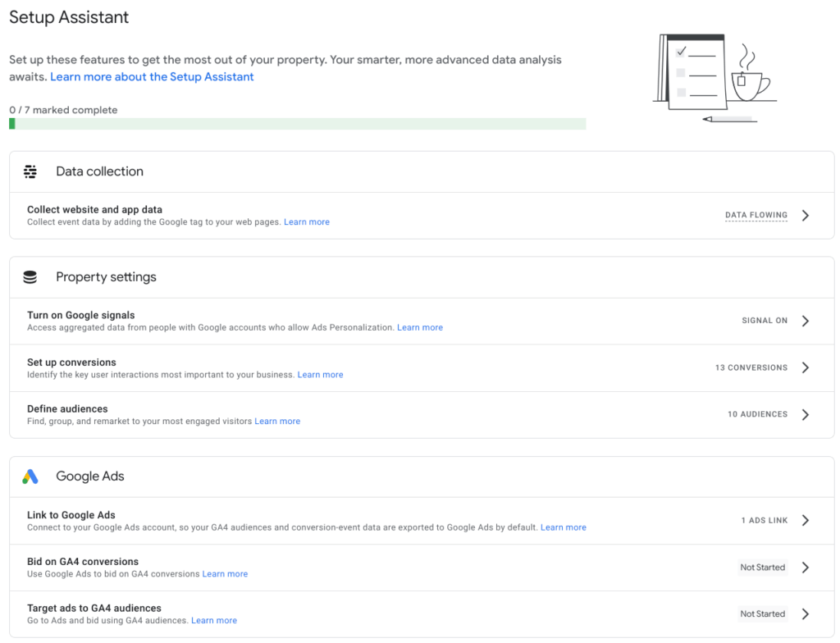Click Learn more under Collect website and app data

[x=307, y=221]
